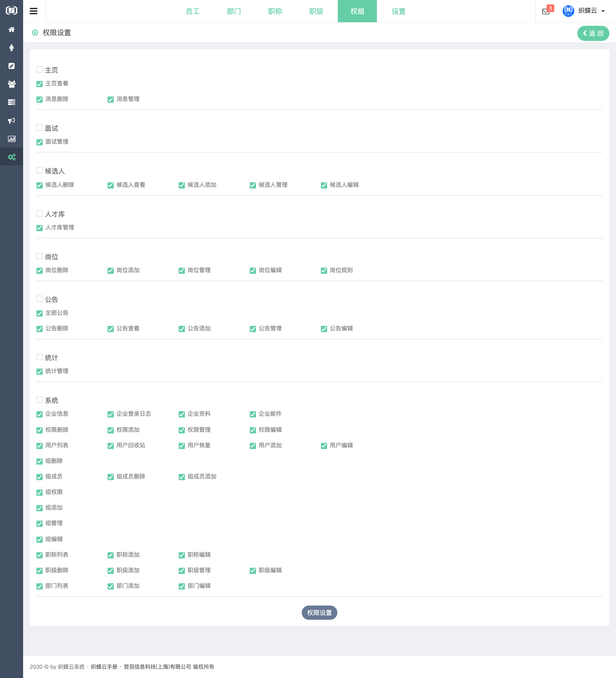The width and height of the screenshot is (616, 678).
Task: Toggle the hamburger menu button
Action: 34,11
